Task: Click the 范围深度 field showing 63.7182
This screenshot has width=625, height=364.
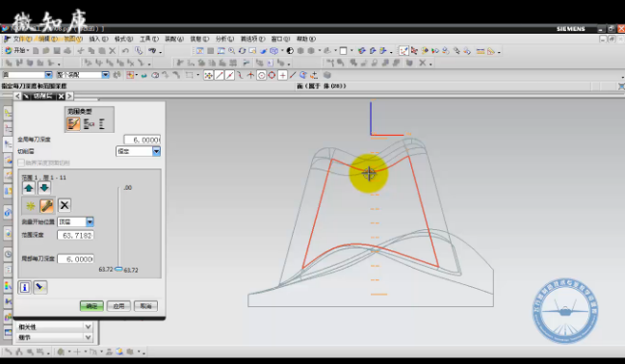Action: 75,235
